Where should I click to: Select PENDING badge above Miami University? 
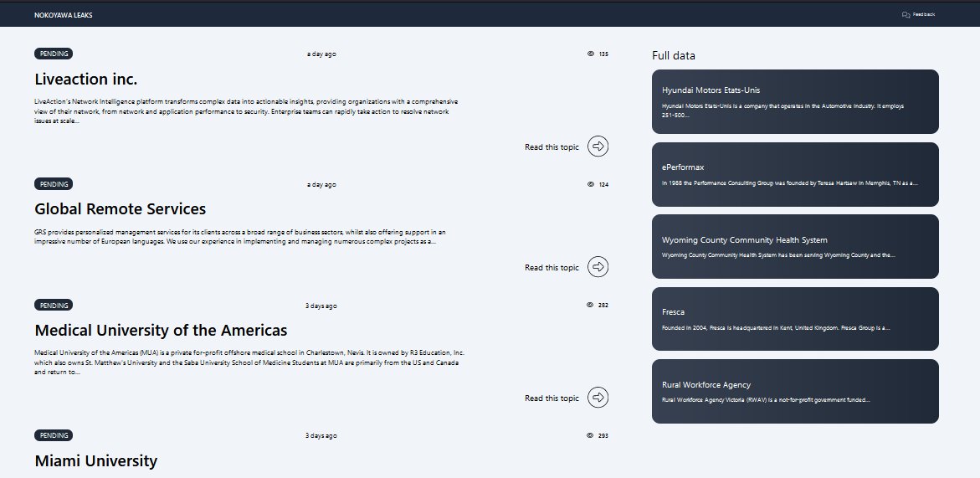click(54, 435)
